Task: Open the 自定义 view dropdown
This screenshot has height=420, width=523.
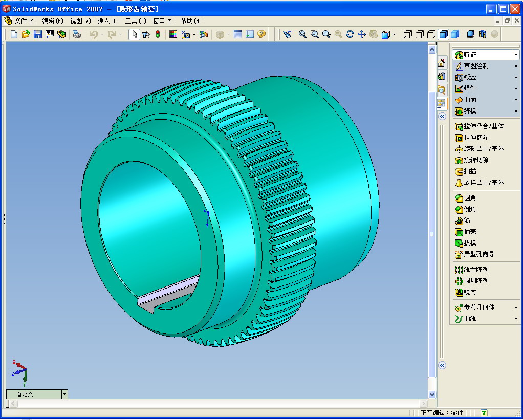Action: click(64, 394)
